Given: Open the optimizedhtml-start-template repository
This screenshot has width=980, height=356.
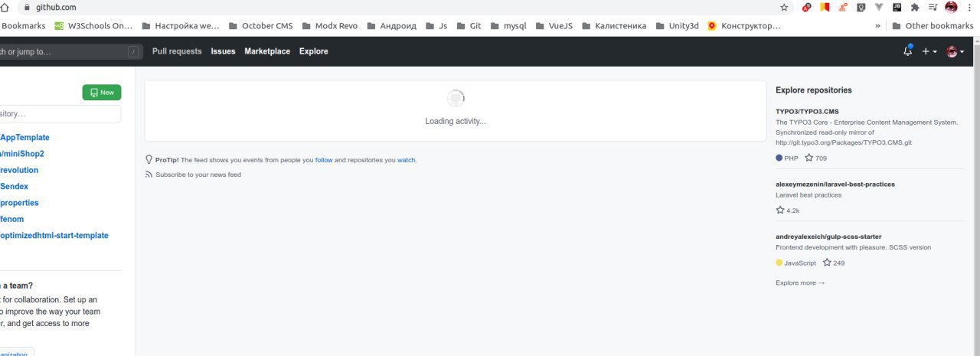Looking at the screenshot, I should [x=54, y=235].
